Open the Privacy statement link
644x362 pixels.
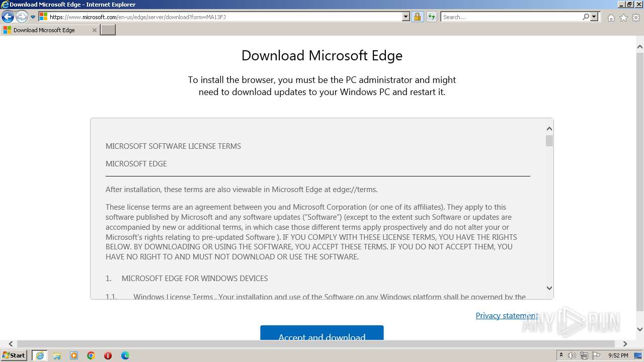(507, 315)
